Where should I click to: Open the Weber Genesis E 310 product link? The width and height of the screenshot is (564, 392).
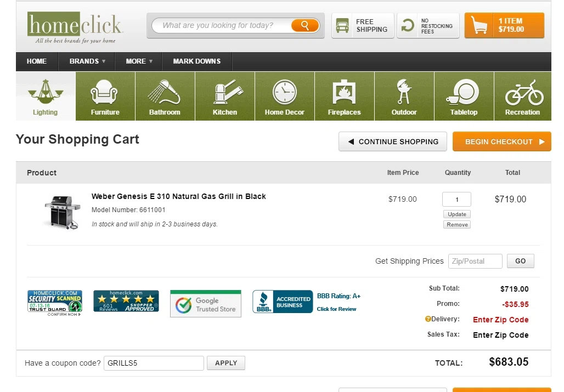point(179,196)
